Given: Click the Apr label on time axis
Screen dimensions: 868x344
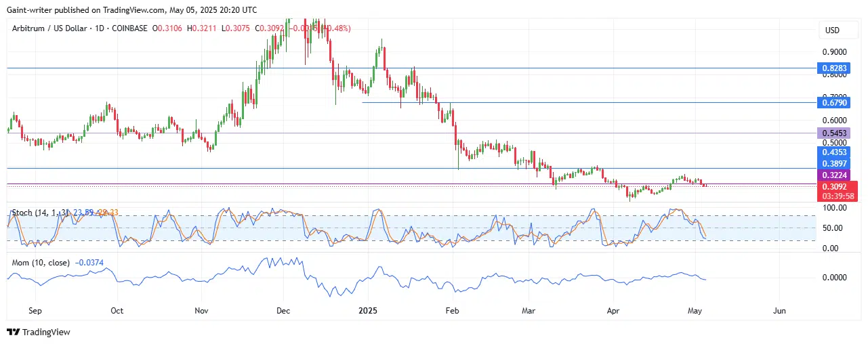Looking at the screenshot, I should pyautogui.click(x=613, y=311).
